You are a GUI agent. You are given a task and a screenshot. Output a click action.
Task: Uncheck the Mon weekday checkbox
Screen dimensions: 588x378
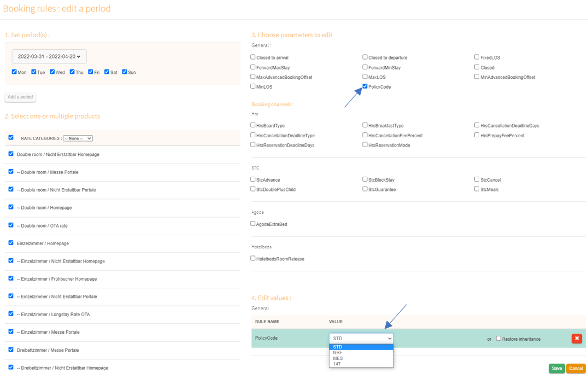pos(14,72)
